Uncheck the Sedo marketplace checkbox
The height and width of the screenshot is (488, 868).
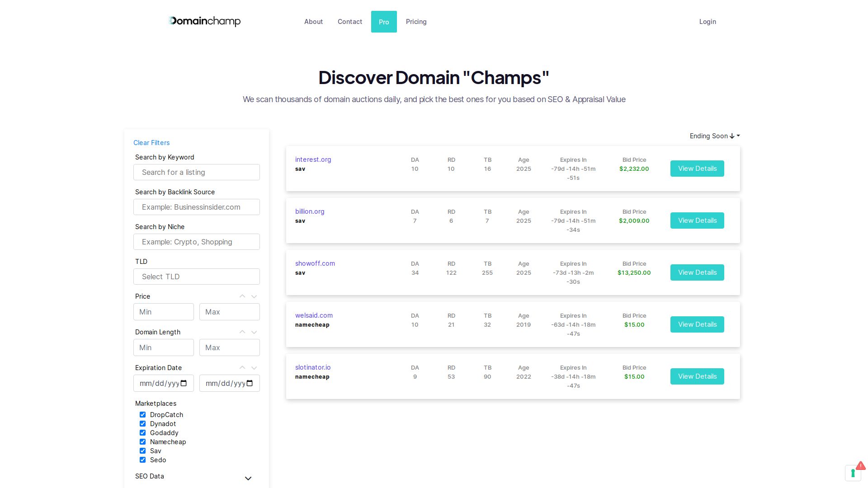click(143, 460)
